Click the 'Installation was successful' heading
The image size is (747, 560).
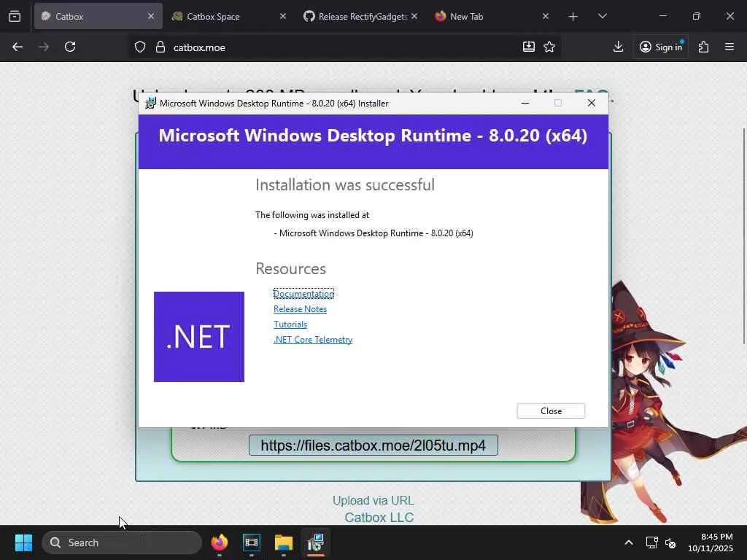(345, 184)
